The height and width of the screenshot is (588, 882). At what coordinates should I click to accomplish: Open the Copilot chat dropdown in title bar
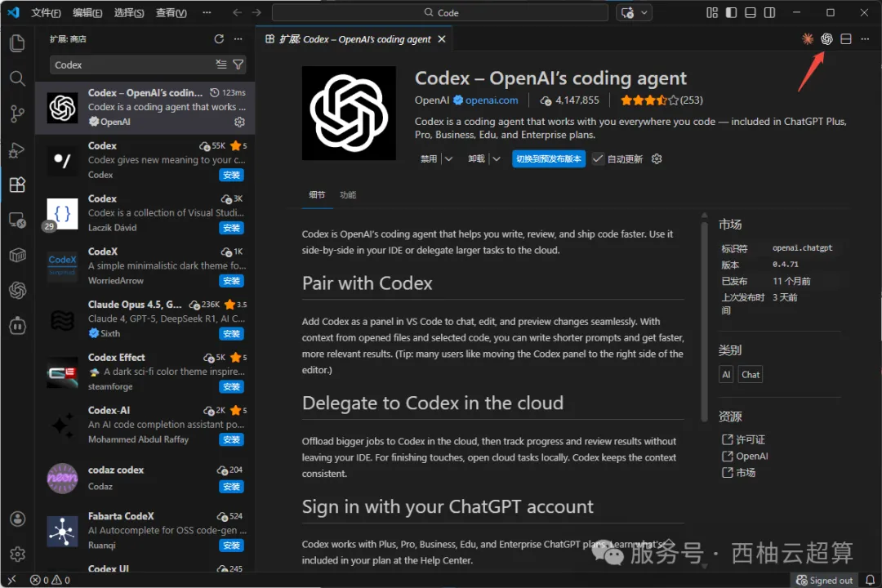coord(644,12)
